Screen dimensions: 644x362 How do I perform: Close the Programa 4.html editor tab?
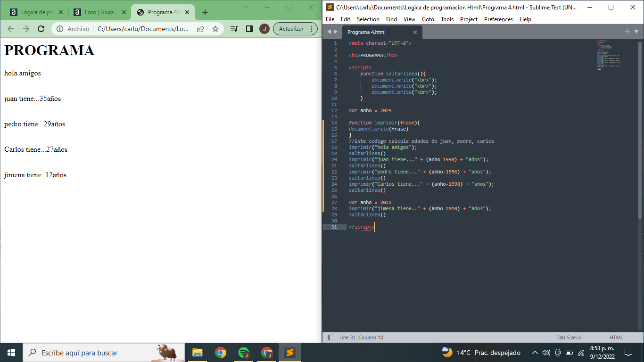point(415,32)
